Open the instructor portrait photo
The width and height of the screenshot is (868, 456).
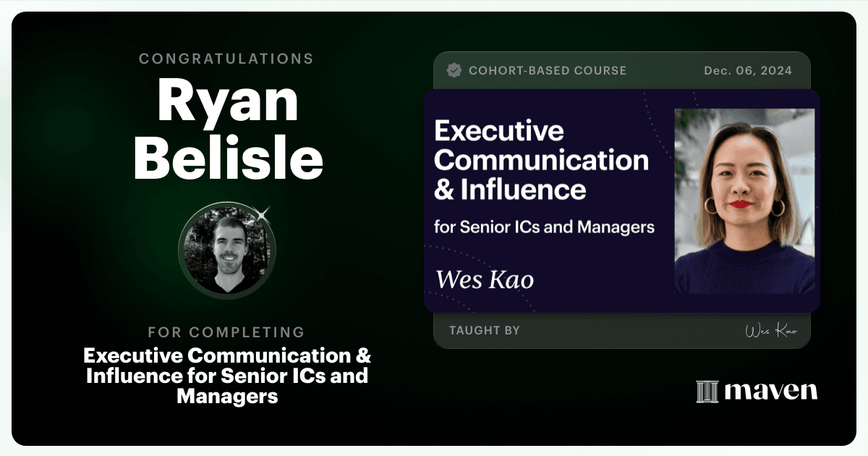[744, 201]
